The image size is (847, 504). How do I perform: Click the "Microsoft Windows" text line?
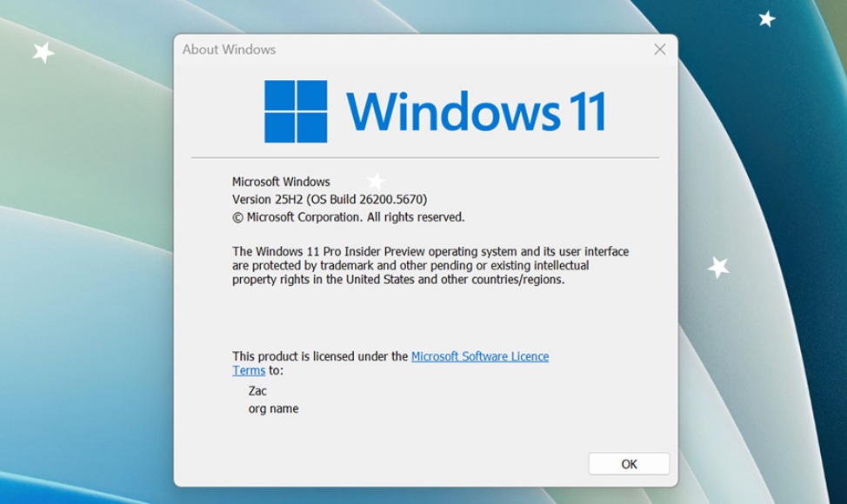281,182
